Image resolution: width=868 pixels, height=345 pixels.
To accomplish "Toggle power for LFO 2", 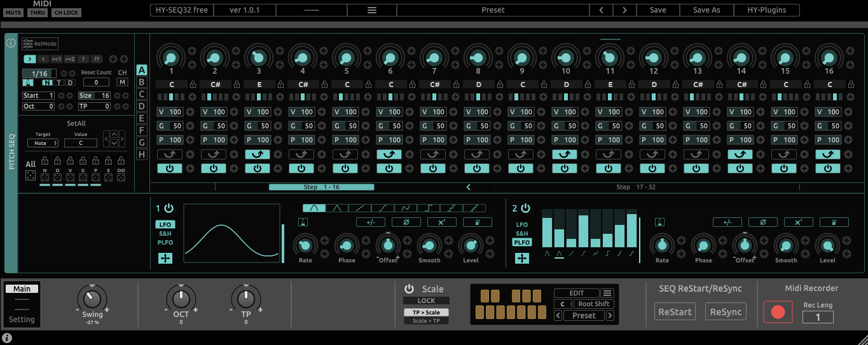I will 525,208.
